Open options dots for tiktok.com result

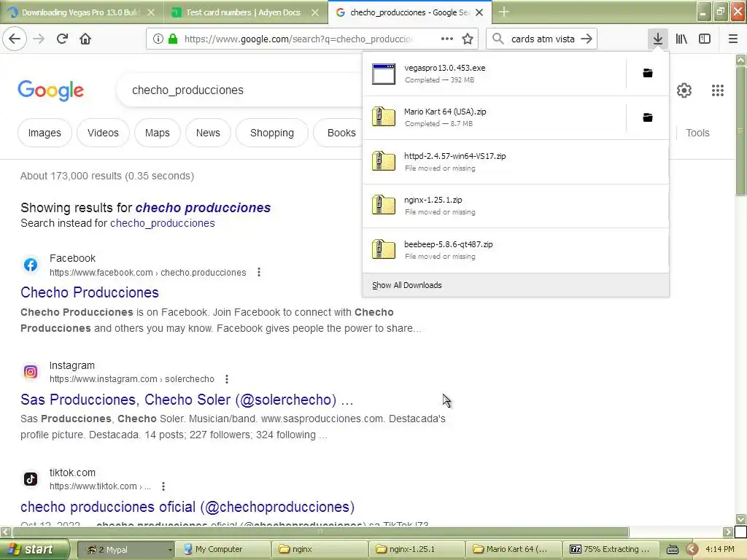point(163,486)
